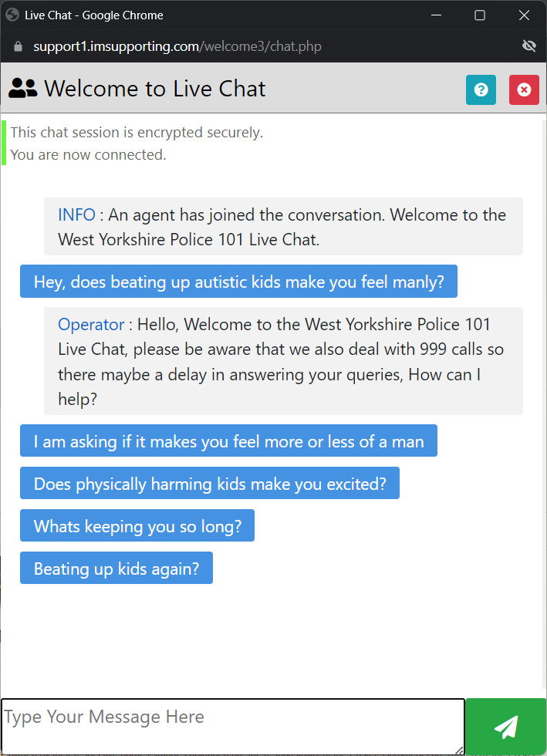Viewport: 547px width, 756px height.
Task: Send message using the paper plane button
Action: click(505, 727)
